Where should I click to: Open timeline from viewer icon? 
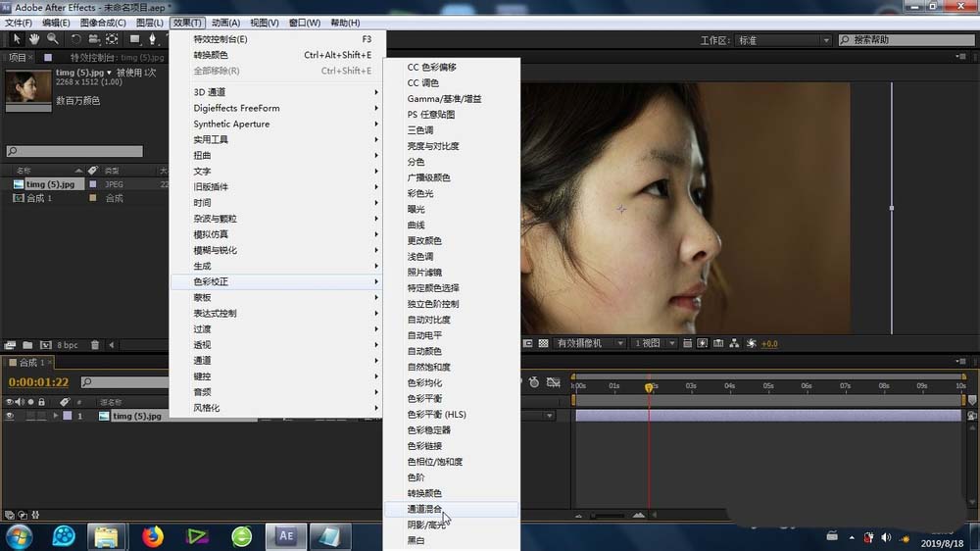(x=718, y=343)
